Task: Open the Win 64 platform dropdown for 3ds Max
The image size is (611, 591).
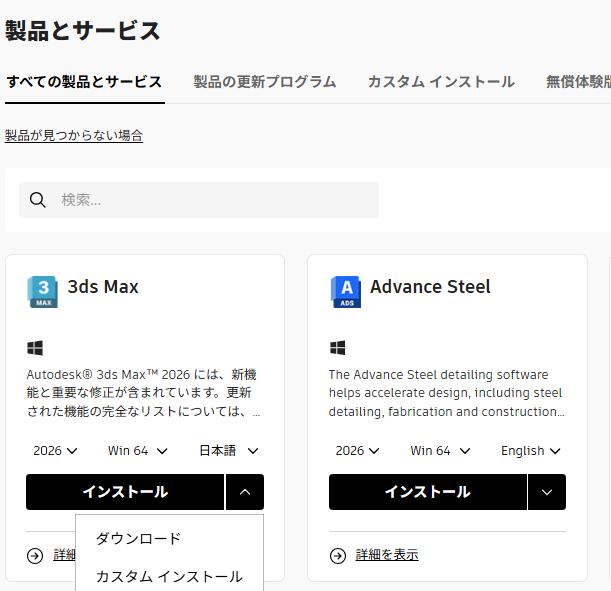Action: coord(138,451)
